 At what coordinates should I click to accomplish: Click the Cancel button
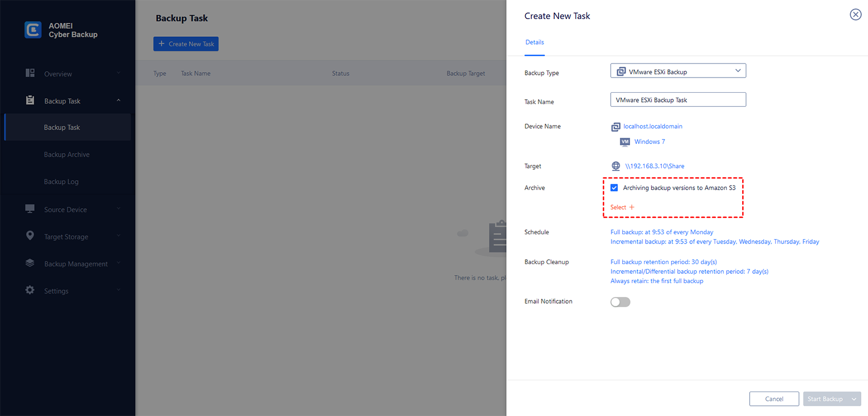[x=774, y=399]
